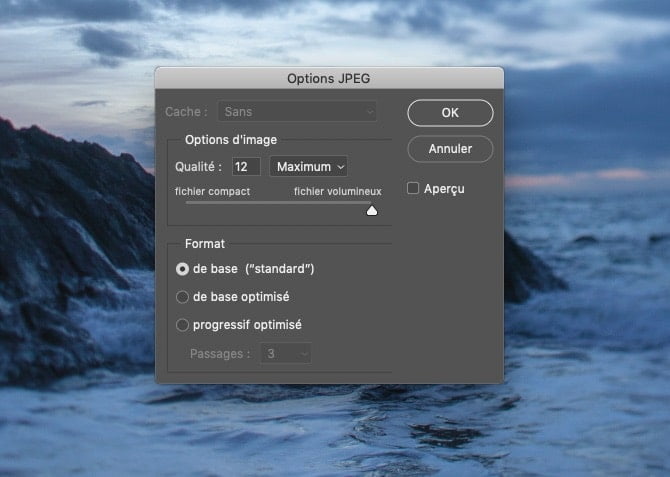Click the Qualité input field showing 12
Viewport: 670px width, 477px height.
coord(246,166)
